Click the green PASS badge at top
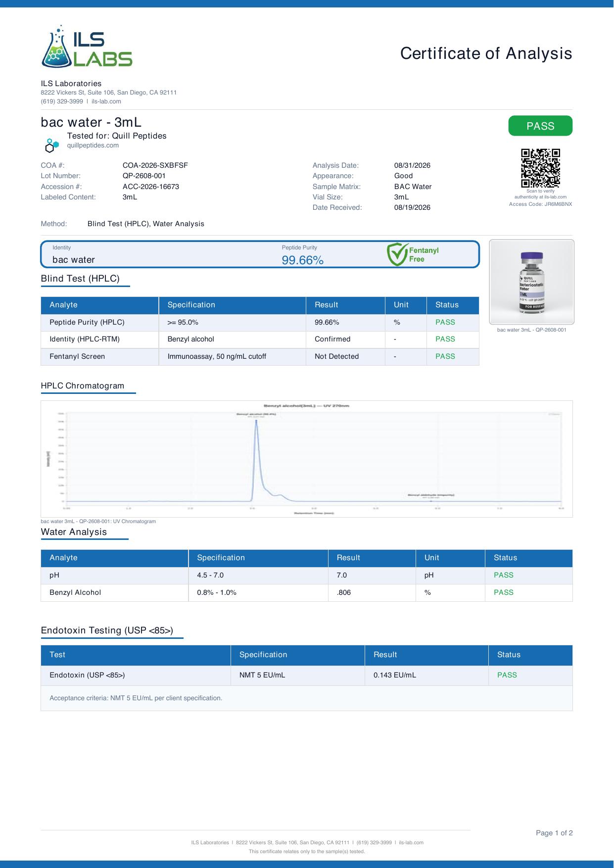 [x=540, y=126]
